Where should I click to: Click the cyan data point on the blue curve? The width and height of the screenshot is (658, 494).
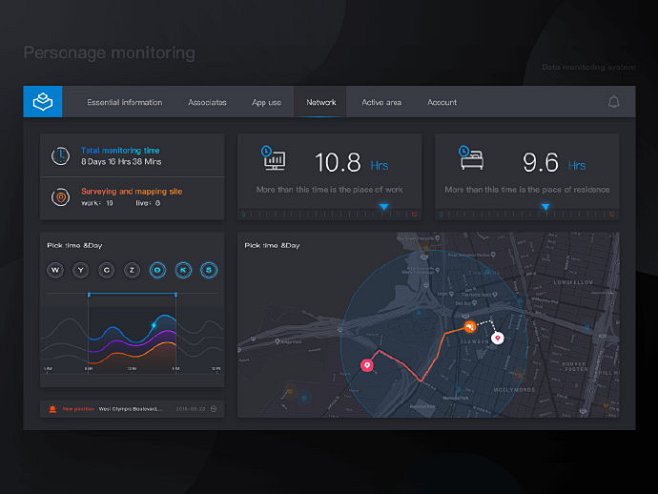(154, 325)
